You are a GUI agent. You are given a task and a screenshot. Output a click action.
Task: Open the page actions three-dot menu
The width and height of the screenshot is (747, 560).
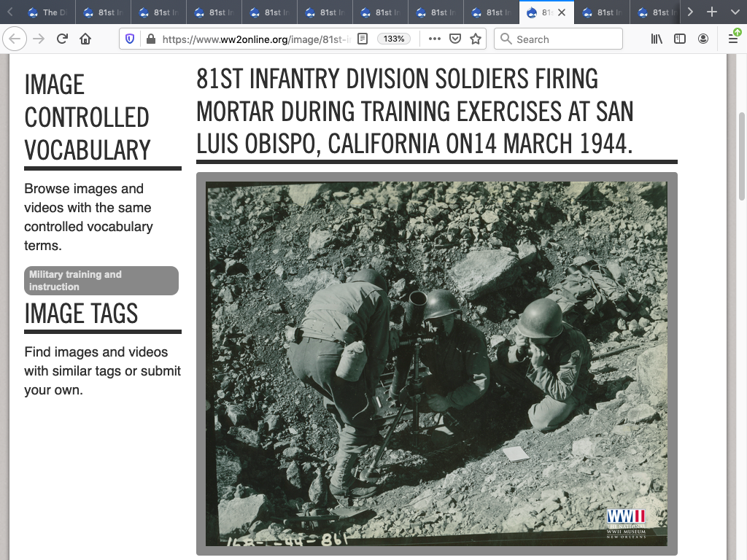[x=435, y=39]
